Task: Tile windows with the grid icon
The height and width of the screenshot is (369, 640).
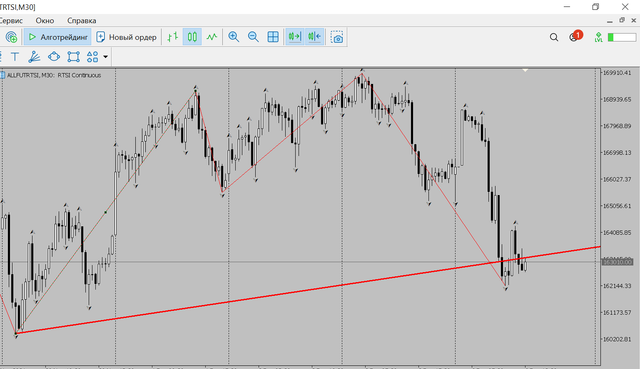Action: [273, 37]
